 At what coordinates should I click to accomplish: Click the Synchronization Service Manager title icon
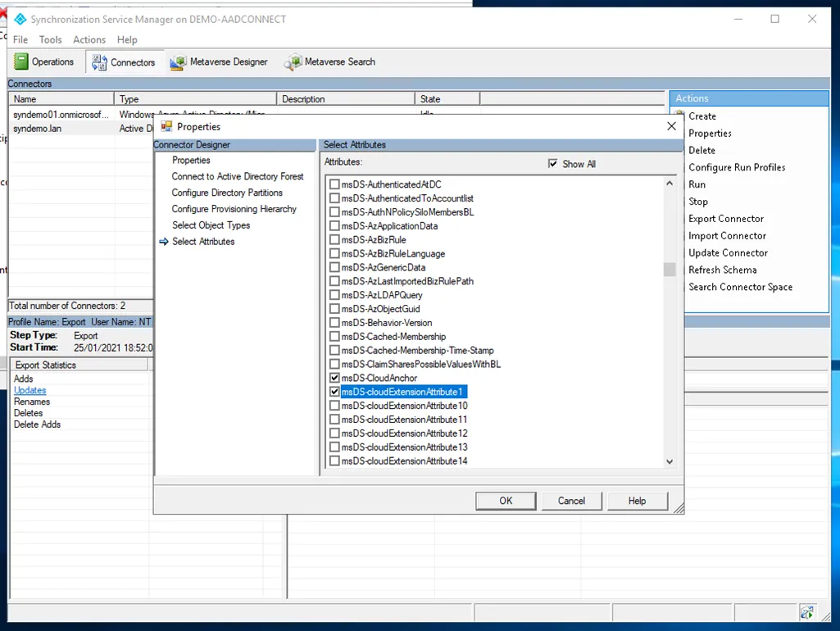tap(20, 19)
